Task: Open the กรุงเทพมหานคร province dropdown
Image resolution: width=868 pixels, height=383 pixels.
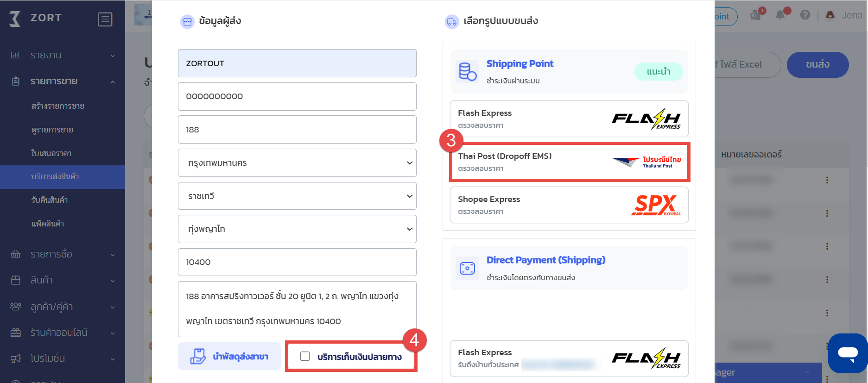Action: 297,163
